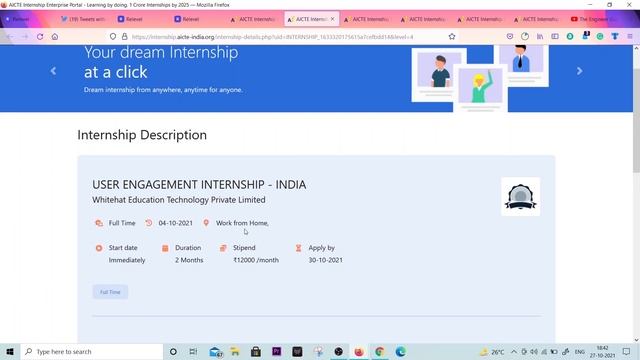Click the Apply by hourglass icon
This screenshot has width=640, height=360.
pos(298,248)
